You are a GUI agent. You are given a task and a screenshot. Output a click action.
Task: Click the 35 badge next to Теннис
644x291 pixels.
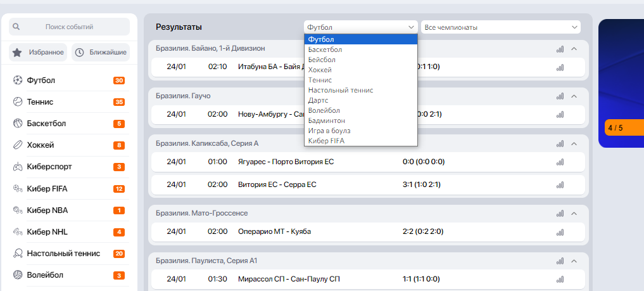click(119, 102)
